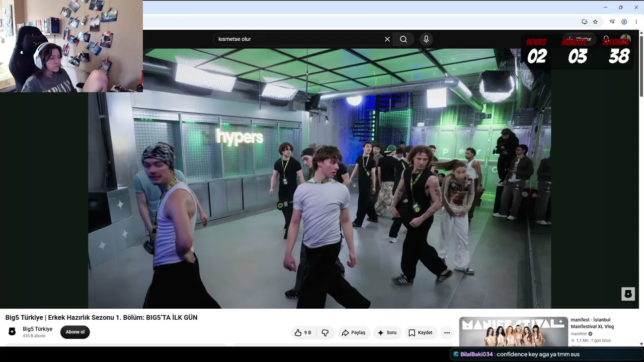Open Chrome three-dot menu
The height and width of the screenshot is (362, 644).
(636, 22)
